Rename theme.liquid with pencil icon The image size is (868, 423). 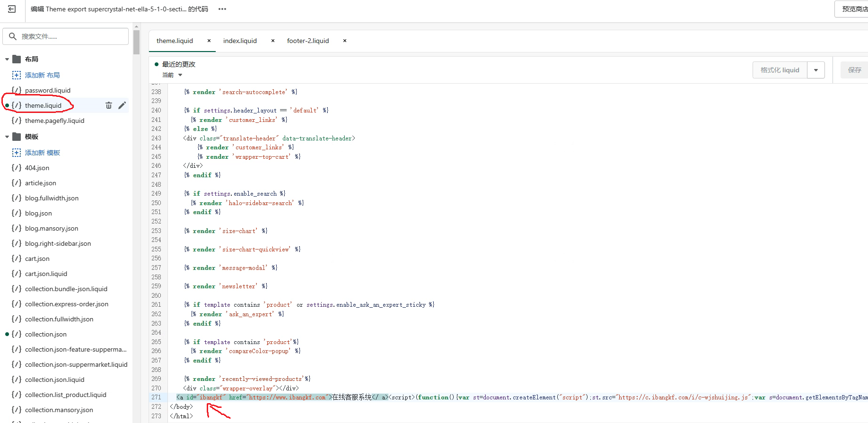pos(122,105)
